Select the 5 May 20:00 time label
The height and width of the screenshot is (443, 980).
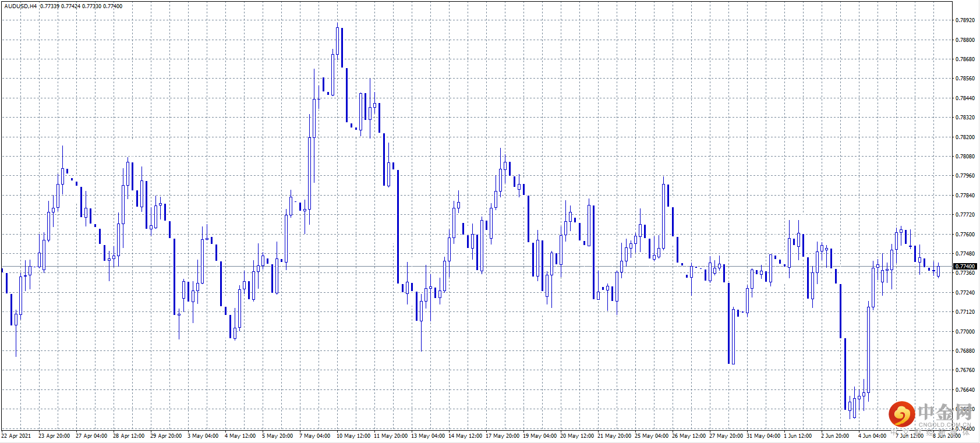tap(278, 436)
